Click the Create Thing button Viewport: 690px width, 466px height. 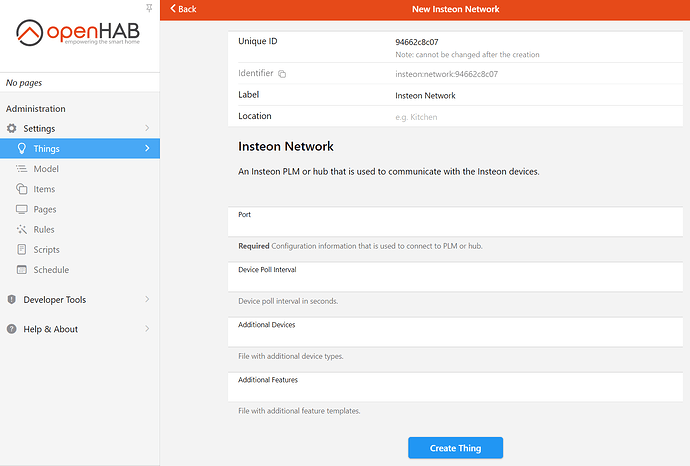tap(455, 448)
